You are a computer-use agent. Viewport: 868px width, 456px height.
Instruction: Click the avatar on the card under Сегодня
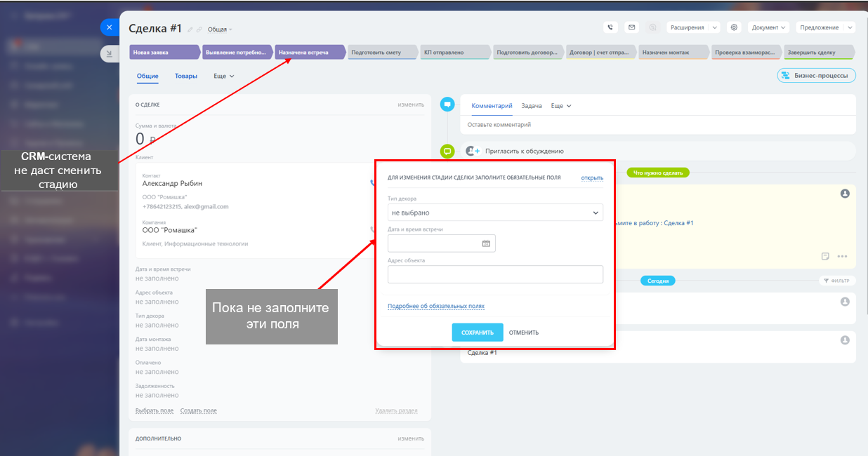coord(845,302)
